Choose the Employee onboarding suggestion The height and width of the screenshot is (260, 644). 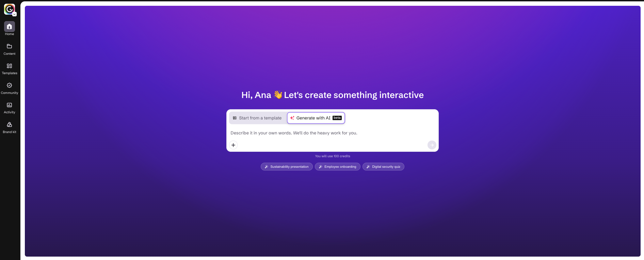tap(337, 167)
